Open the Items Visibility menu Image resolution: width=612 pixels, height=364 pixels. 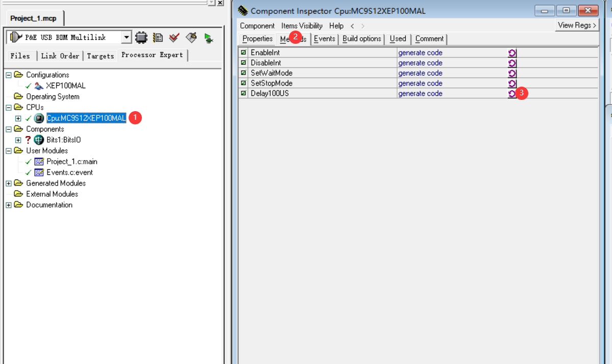coord(302,25)
